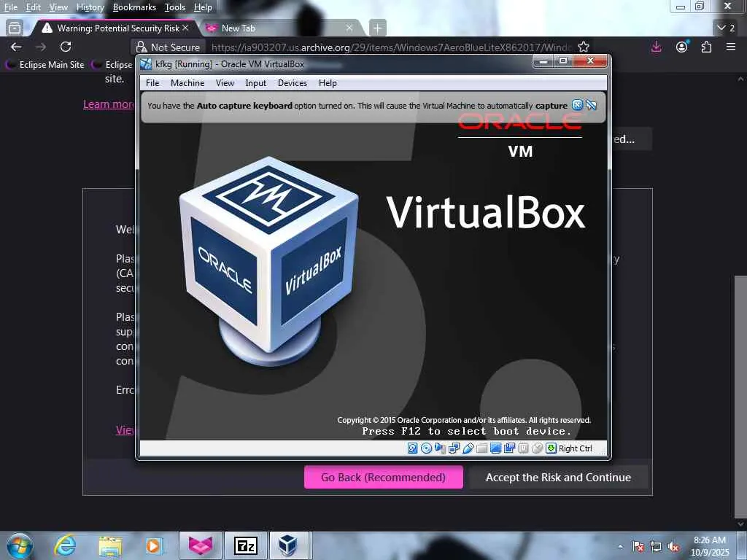Screen dimensions: 747x560
Task: Open Windows Media Player from taskbar
Action: 155,545
